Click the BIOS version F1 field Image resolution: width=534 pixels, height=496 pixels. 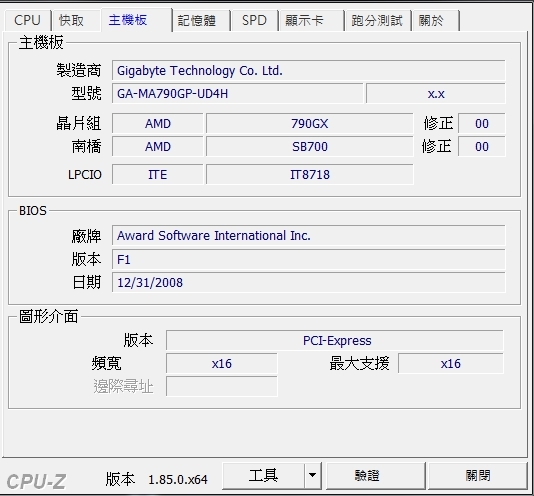click(x=309, y=259)
